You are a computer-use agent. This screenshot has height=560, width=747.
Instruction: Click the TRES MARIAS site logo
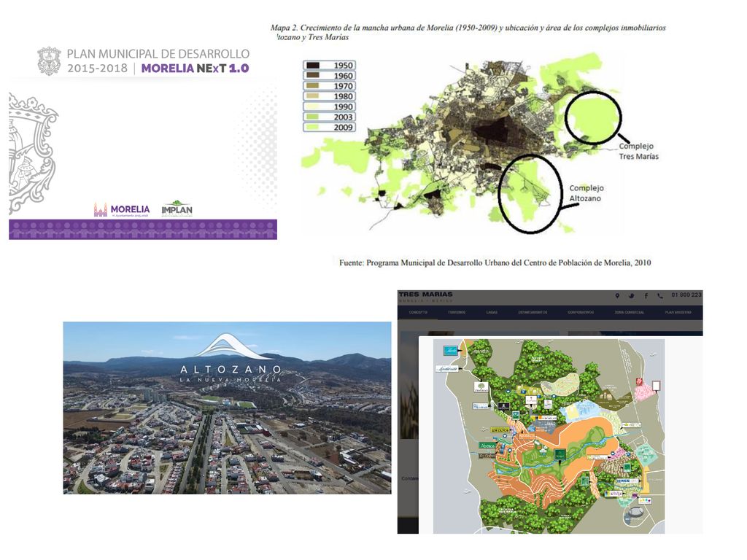pos(425,297)
